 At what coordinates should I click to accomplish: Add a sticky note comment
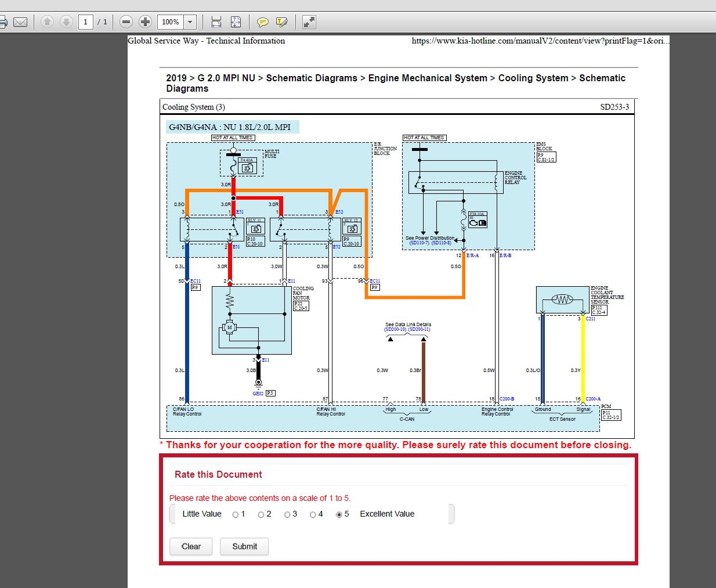coord(262,22)
